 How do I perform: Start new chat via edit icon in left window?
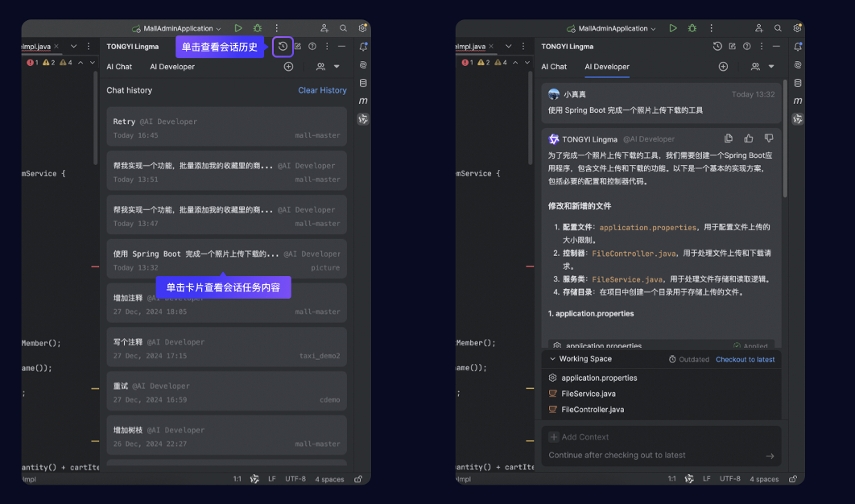coord(298,47)
